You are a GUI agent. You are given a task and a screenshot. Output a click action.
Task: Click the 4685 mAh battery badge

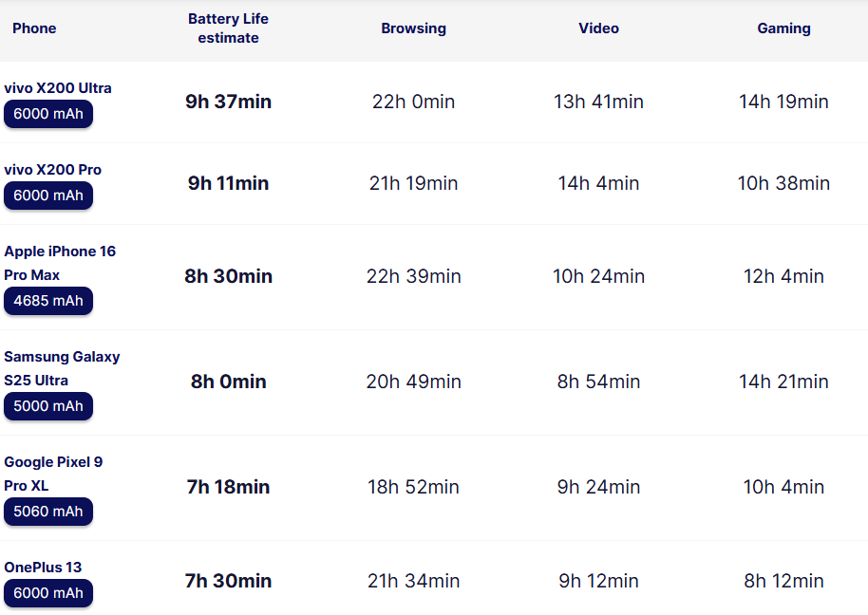coord(48,301)
